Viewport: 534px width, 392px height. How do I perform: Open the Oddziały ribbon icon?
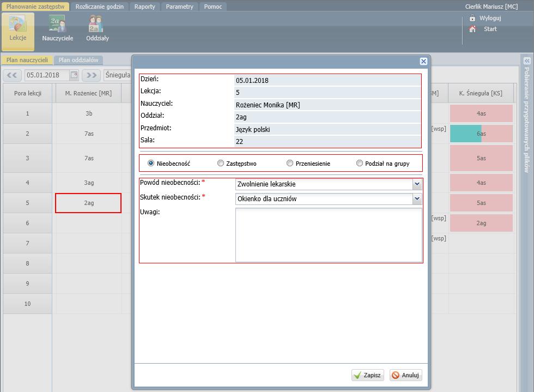point(98,29)
